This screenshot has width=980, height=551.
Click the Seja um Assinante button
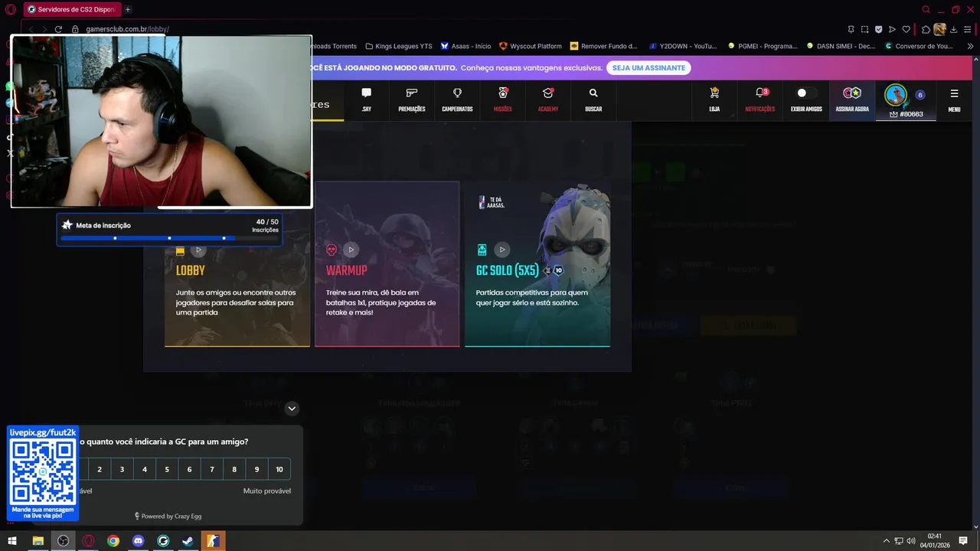coord(648,67)
